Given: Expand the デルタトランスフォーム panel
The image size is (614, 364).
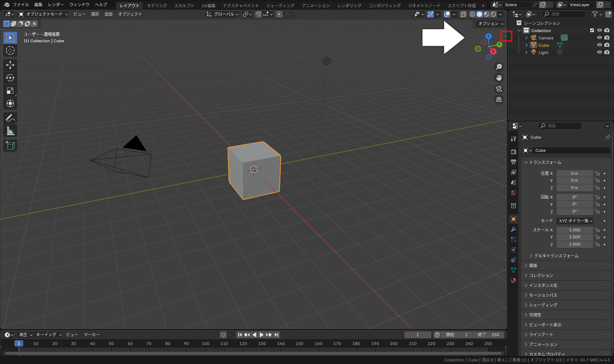Looking at the screenshot, I should point(556,256).
